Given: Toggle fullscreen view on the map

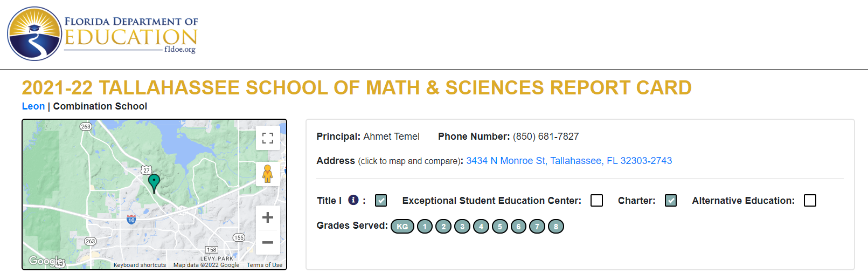Looking at the screenshot, I should pyautogui.click(x=268, y=138).
